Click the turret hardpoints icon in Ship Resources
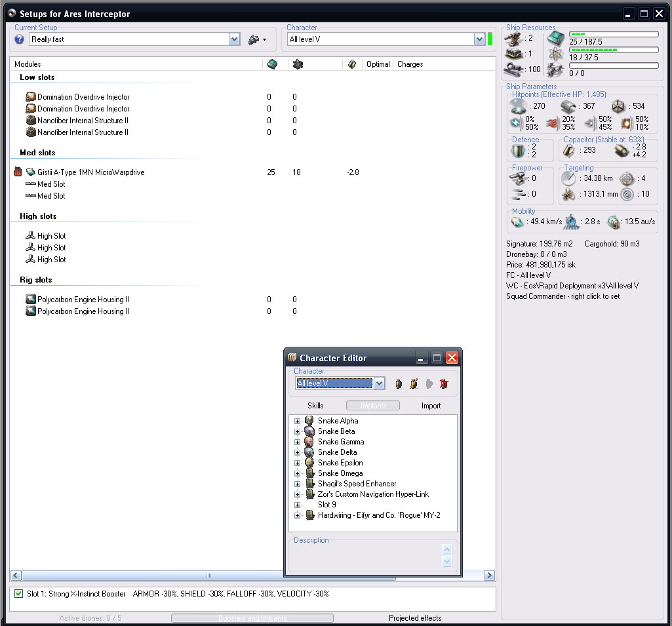The height and width of the screenshot is (626, 672). click(x=513, y=39)
